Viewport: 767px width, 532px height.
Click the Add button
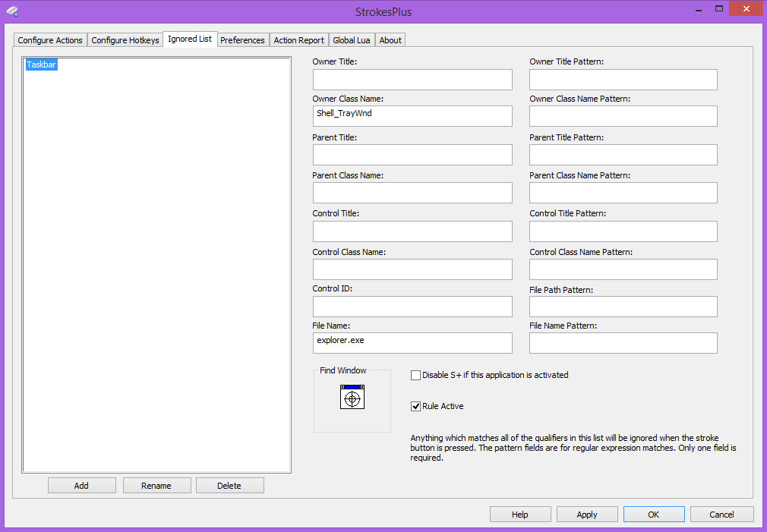[x=82, y=486]
